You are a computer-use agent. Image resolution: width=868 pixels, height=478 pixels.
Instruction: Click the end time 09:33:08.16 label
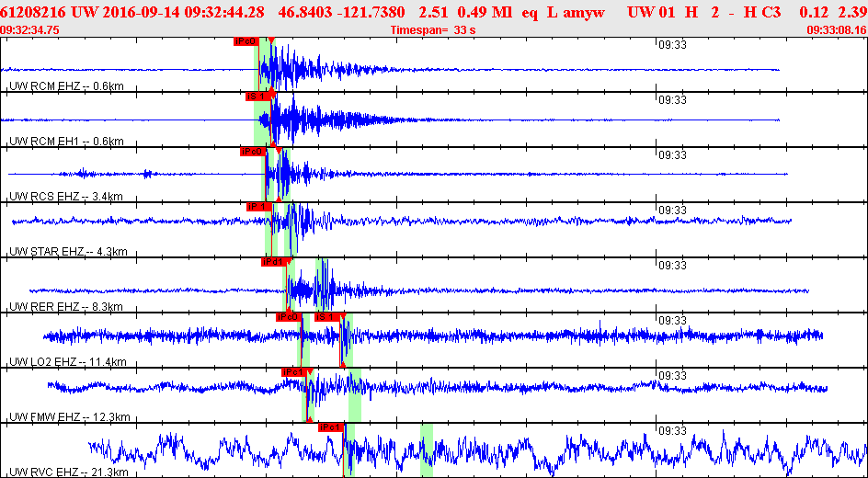click(x=836, y=29)
